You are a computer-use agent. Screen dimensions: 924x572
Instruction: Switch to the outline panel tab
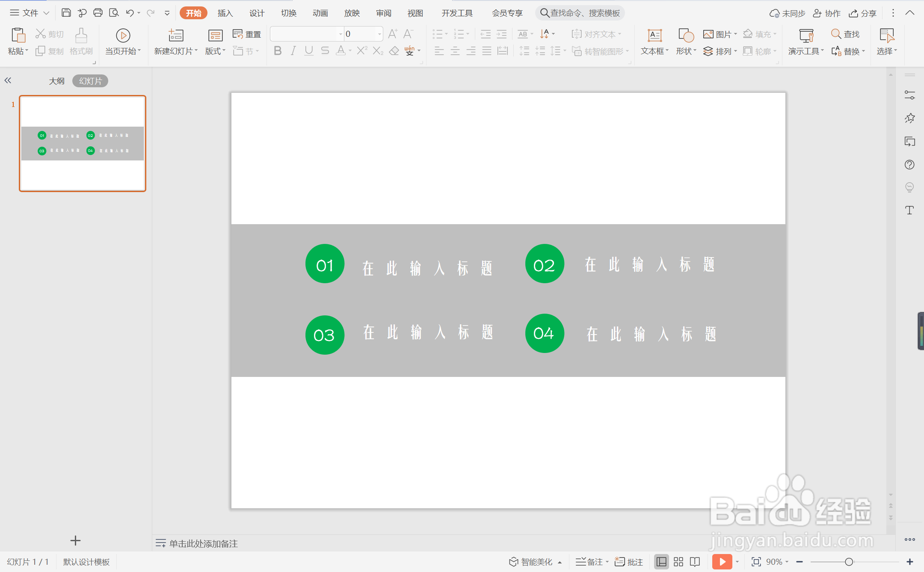pyautogui.click(x=56, y=81)
